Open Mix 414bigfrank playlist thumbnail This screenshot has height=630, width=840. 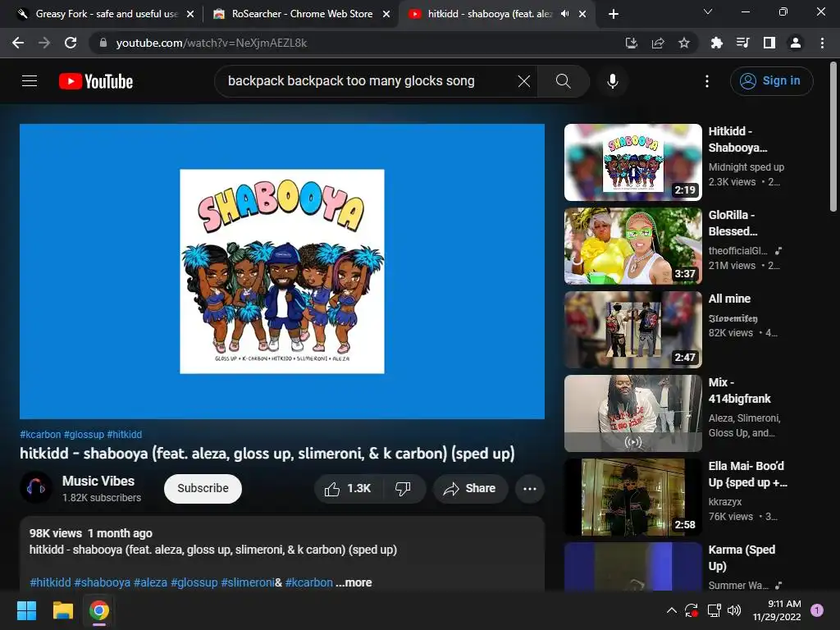(x=632, y=413)
